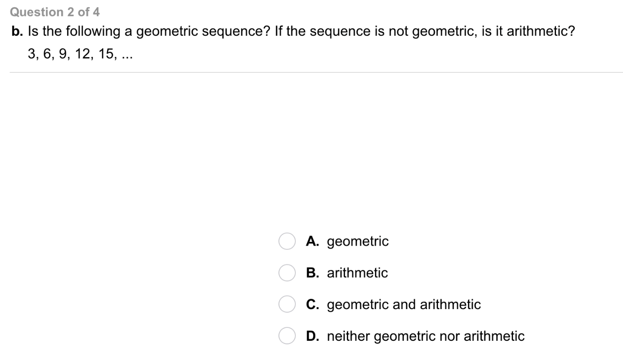Click the bold letter 'A.' label

(x=312, y=241)
